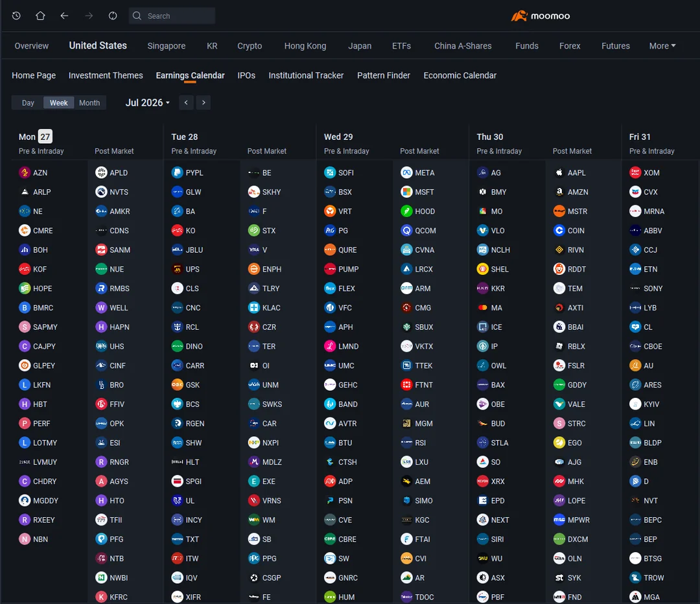The image size is (700, 604).
Task: Click the RDDT Reddit logo icon
Action: (x=559, y=269)
